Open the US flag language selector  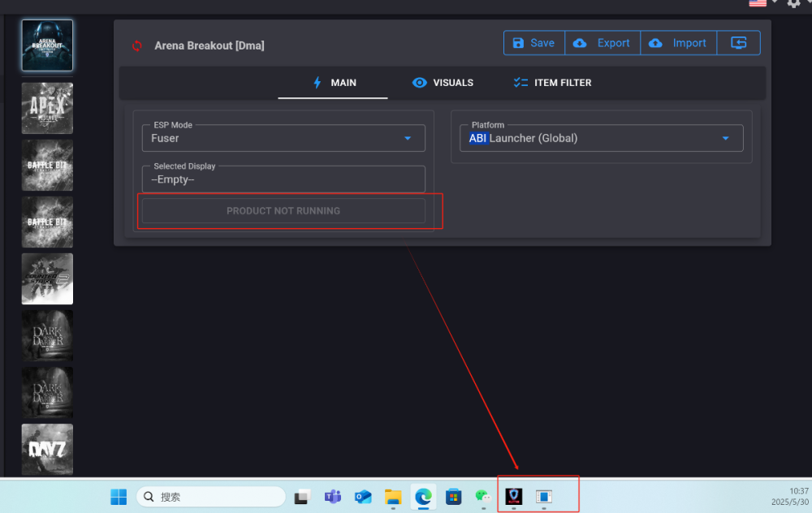pyautogui.click(x=758, y=3)
